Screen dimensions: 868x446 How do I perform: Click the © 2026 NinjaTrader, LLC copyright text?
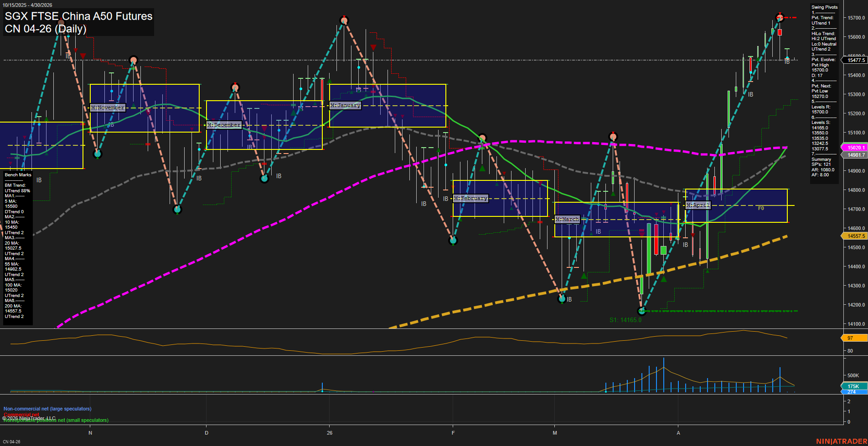(x=29, y=417)
